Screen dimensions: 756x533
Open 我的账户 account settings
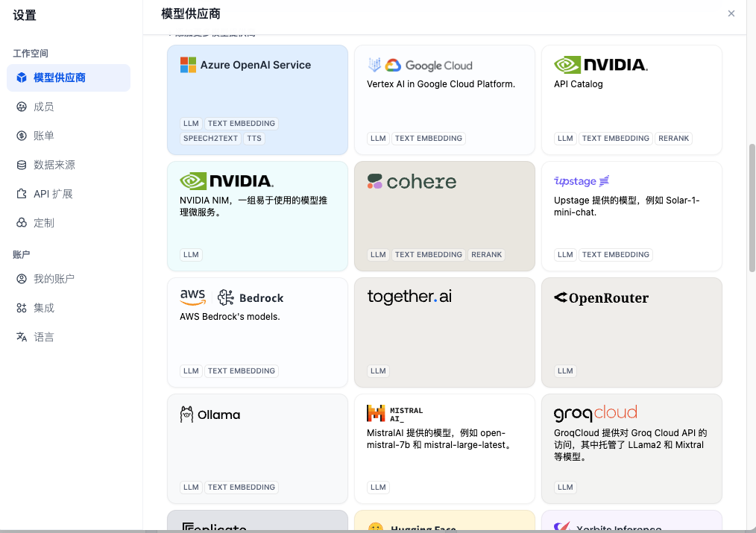click(x=54, y=279)
